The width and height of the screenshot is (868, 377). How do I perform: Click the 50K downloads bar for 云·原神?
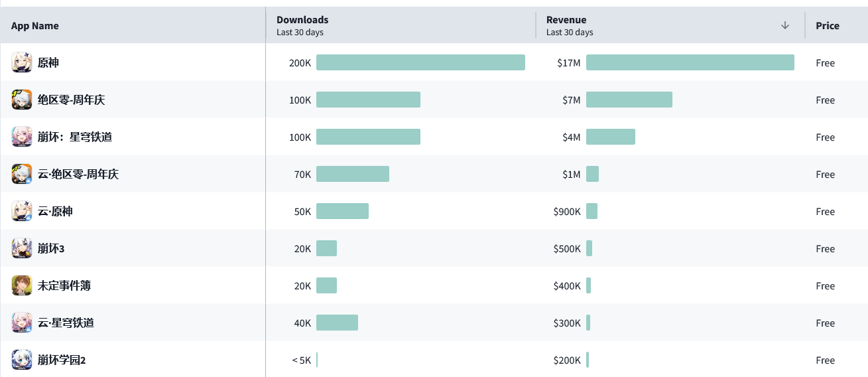click(342, 211)
